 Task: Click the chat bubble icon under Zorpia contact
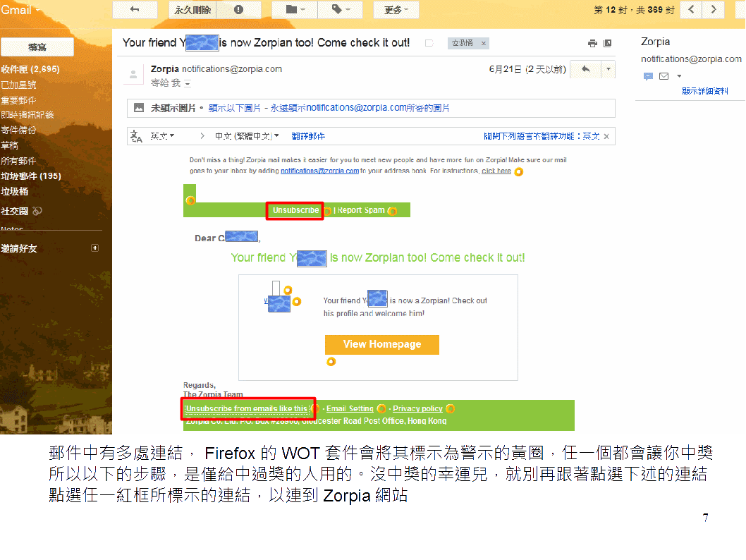648,76
